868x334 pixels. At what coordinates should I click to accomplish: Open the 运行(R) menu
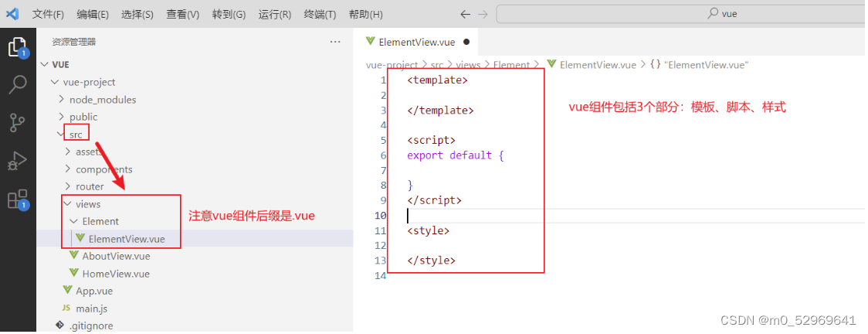(x=275, y=15)
